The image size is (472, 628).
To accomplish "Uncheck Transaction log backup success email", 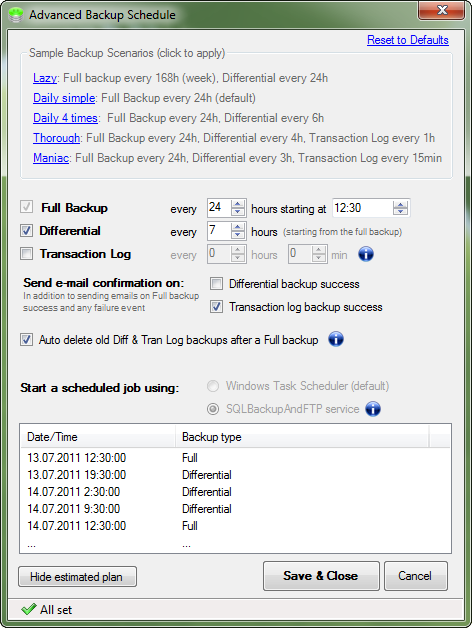I will (216, 307).
